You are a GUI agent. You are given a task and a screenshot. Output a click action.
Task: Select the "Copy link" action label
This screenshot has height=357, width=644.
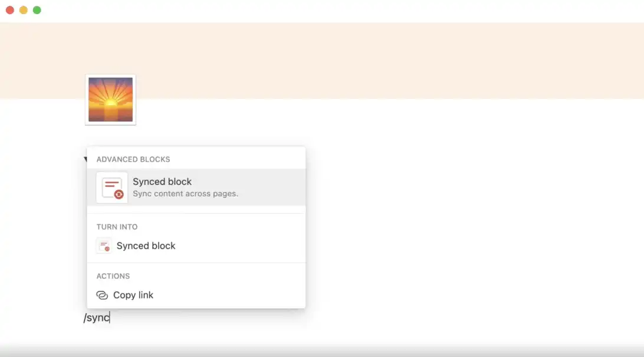[133, 295]
